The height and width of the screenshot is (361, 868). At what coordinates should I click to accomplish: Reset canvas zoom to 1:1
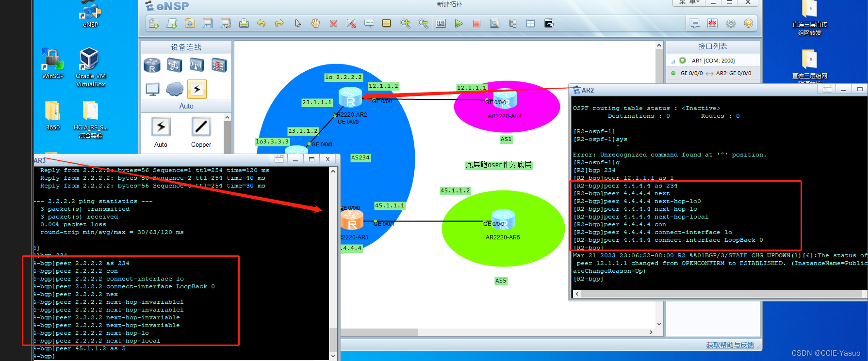point(441,23)
